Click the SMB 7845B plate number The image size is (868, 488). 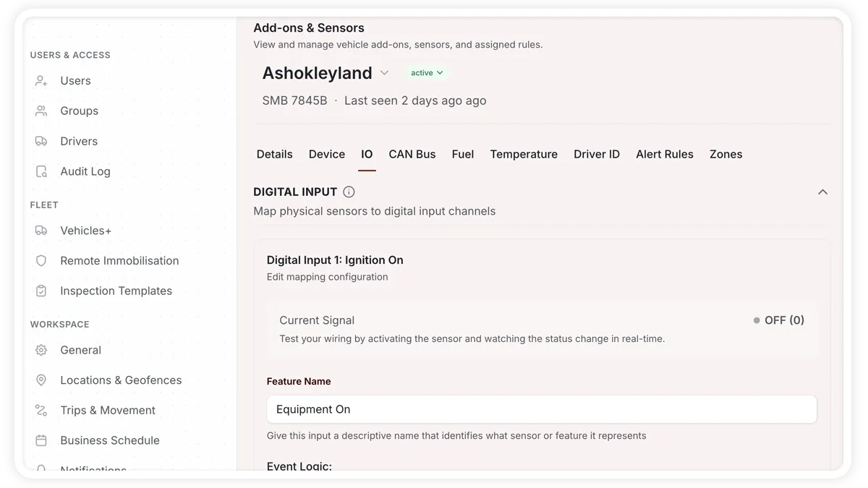[x=294, y=100]
